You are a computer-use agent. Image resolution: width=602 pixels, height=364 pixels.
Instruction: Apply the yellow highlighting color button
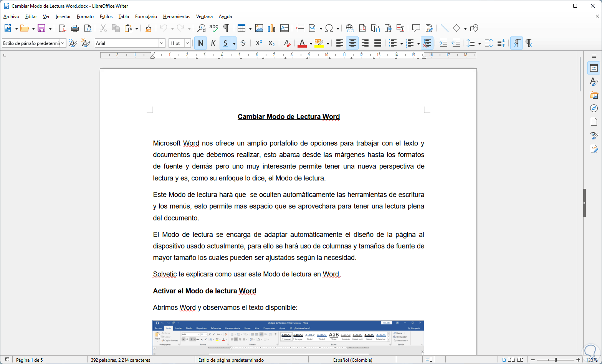tap(319, 43)
